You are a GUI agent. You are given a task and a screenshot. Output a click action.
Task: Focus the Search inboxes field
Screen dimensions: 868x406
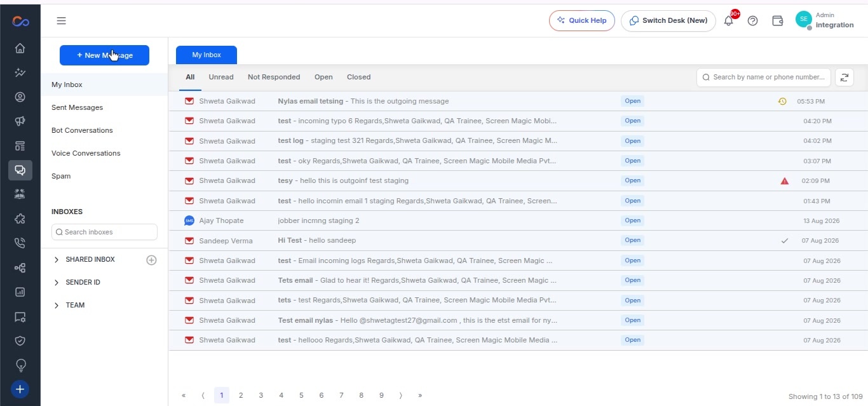104,232
